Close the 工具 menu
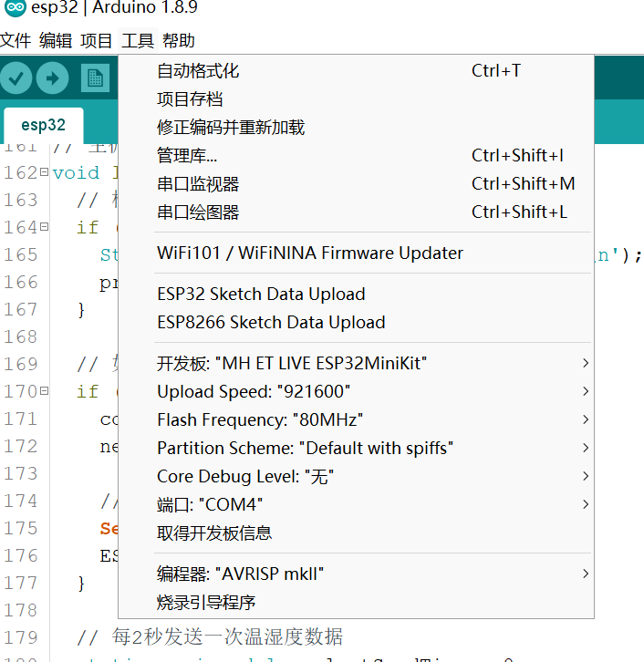This screenshot has height=662, width=644. pyautogui.click(x=138, y=41)
